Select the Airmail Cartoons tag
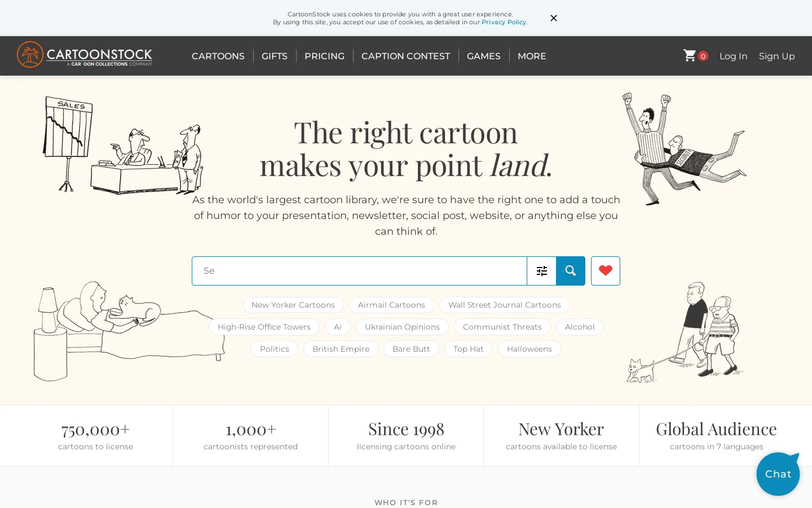 (391, 305)
